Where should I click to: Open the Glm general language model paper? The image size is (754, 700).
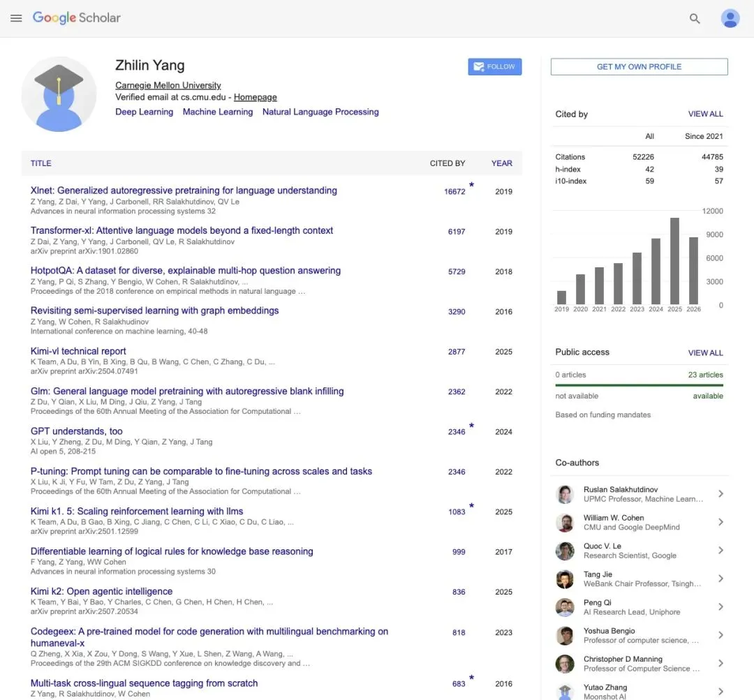187,391
